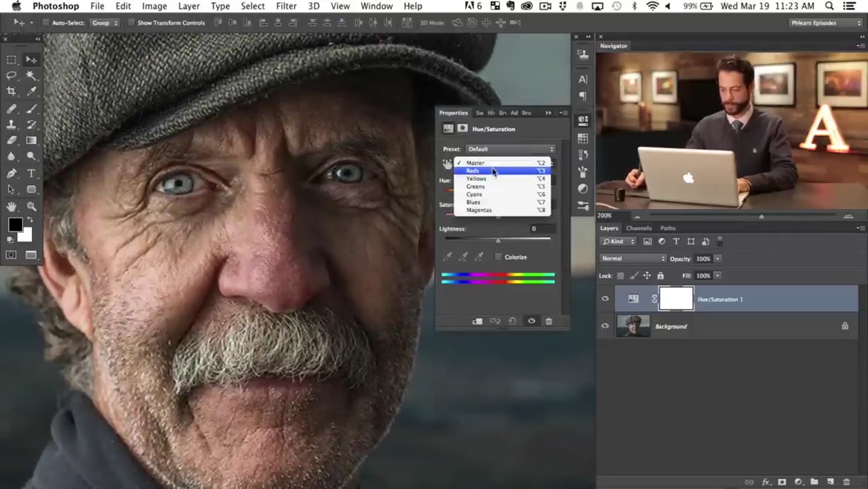Toggle layer filtering switch on or off

720,241
